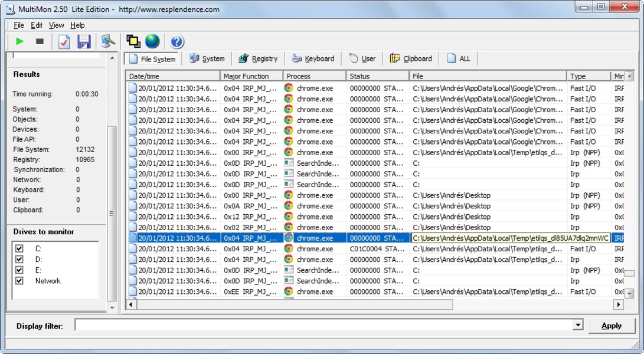The image size is (644, 354).
Task: Switch to the Clipboard tab
Action: pyautogui.click(x=411, y=58)
